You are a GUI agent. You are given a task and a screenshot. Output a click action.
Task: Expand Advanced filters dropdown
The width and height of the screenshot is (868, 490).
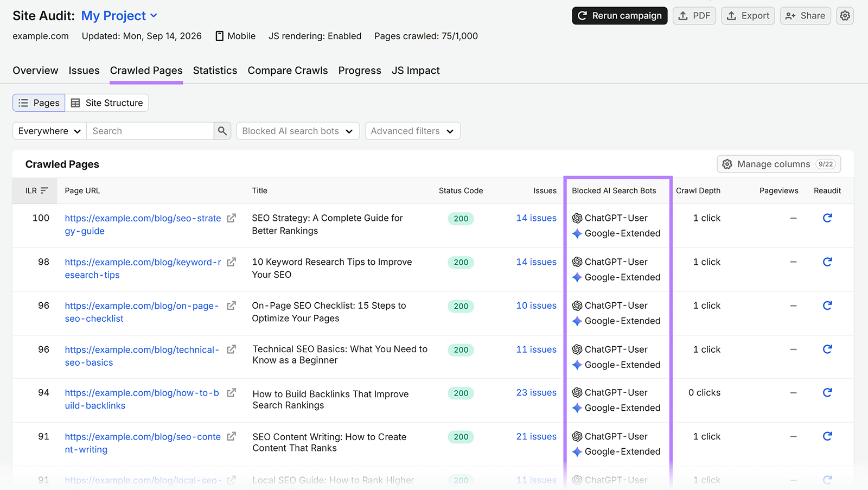point(413,131)
